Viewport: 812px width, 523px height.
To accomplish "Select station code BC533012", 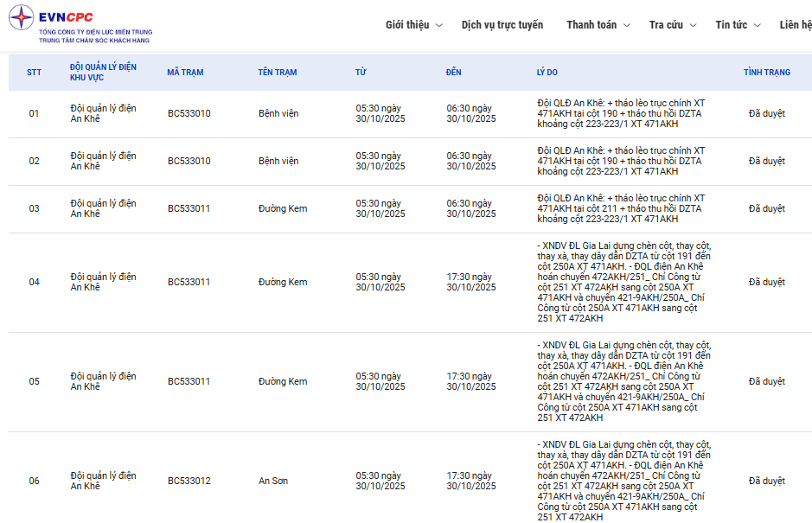I will tap(189, 481).
